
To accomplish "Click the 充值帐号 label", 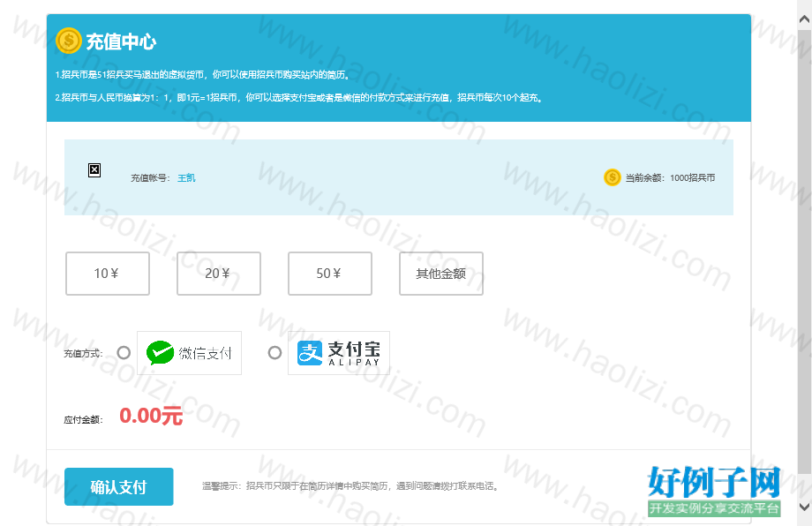I will (x=150, y=177).
